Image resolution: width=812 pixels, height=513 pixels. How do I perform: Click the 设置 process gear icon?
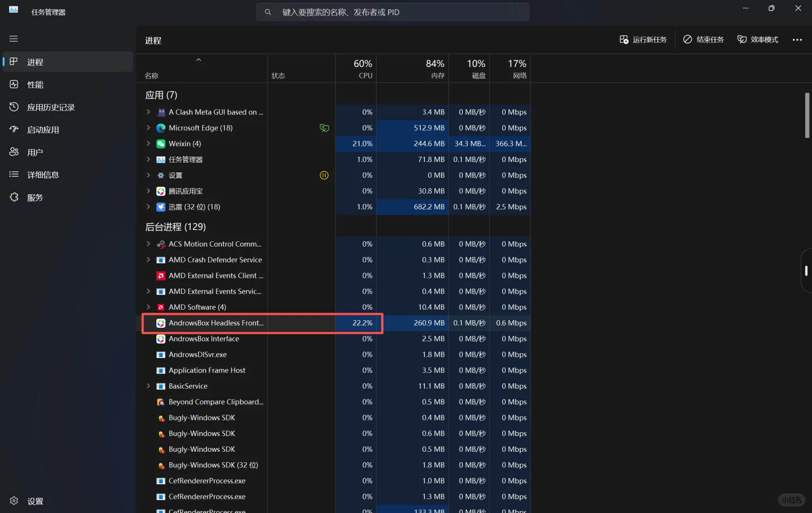point(161,175)
